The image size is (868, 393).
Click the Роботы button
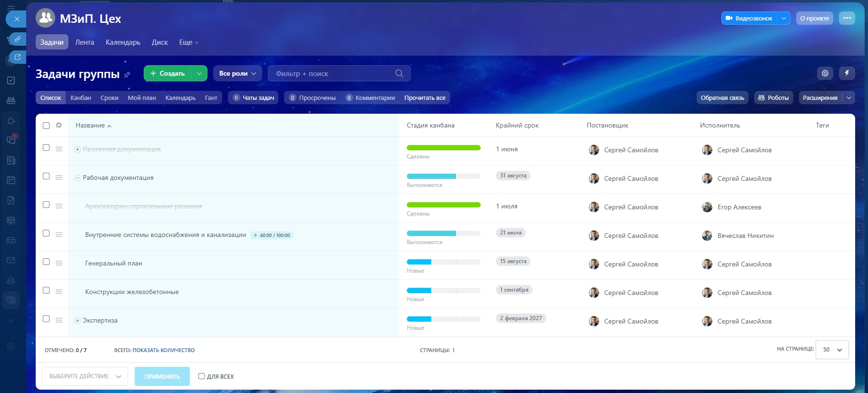[773, 98]
